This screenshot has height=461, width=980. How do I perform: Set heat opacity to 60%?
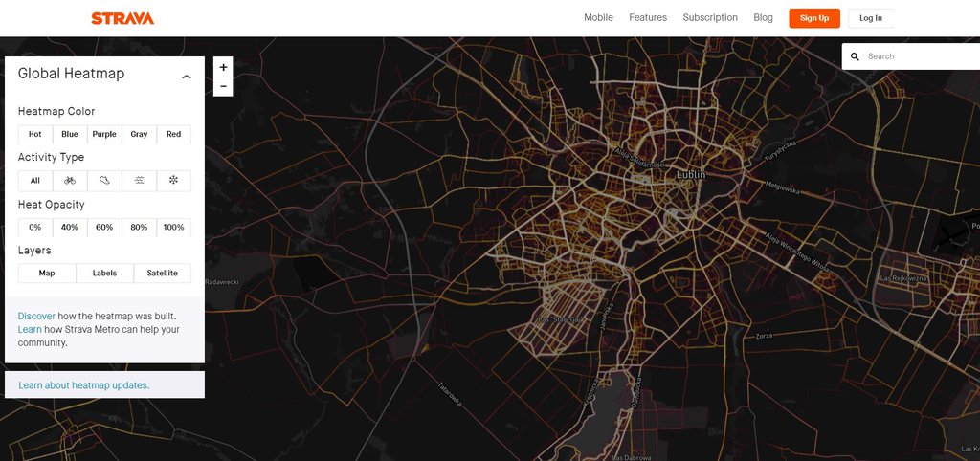[x=104, y=228]
